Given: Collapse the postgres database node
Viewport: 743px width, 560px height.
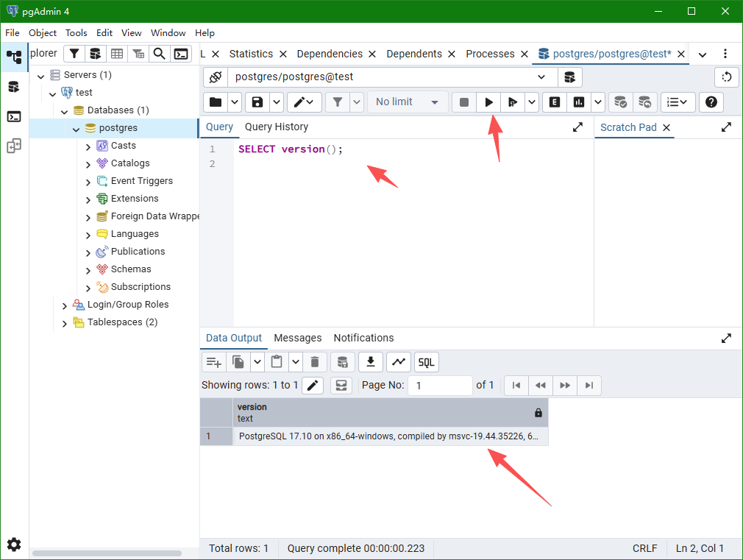Looking at the screenshot, I should tap(76, 129).
